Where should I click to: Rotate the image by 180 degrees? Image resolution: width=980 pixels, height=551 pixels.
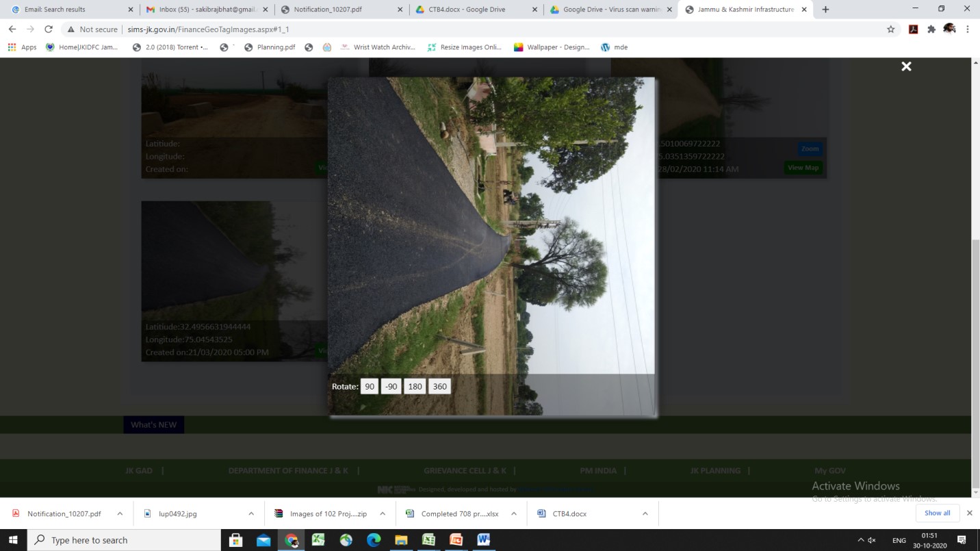415,386
